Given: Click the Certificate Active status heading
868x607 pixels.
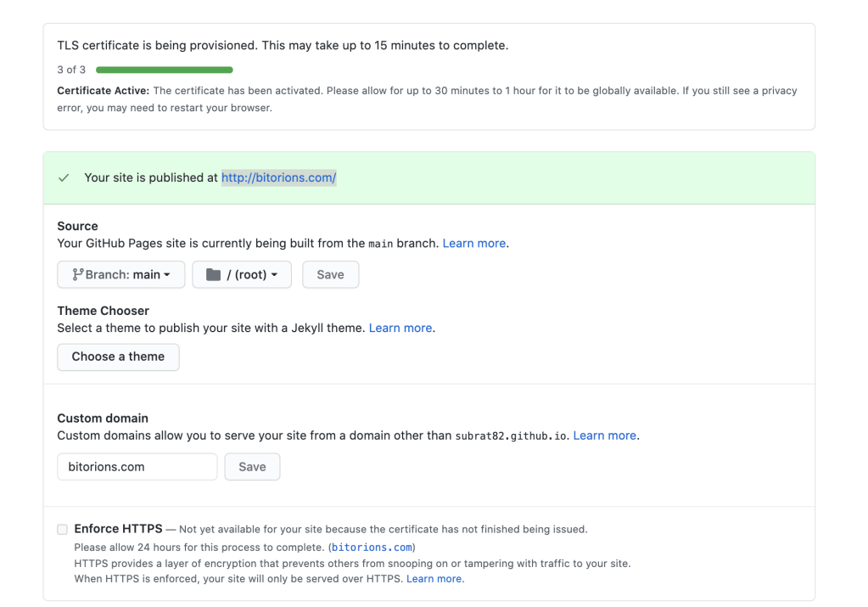Looking at the screenshot, I should (x=103, y=91).
